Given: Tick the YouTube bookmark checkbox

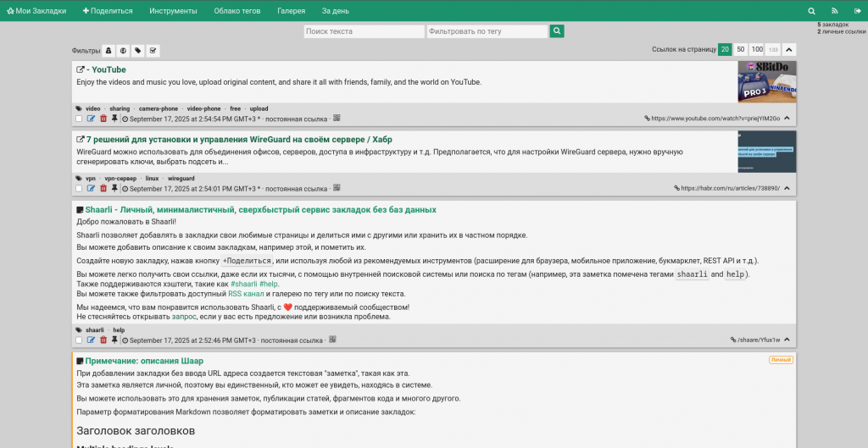Looking at the screenshot, I should pyautogui.click(x=79, y=119).
